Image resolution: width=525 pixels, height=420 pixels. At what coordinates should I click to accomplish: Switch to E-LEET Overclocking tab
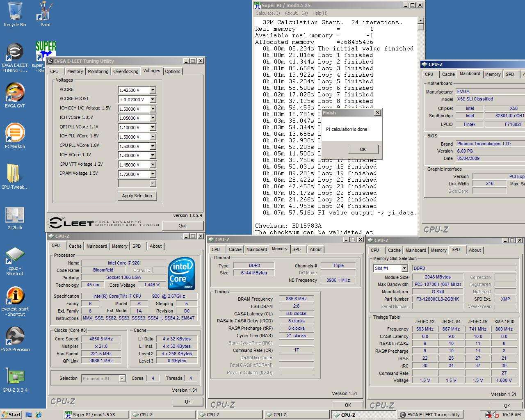126,71
